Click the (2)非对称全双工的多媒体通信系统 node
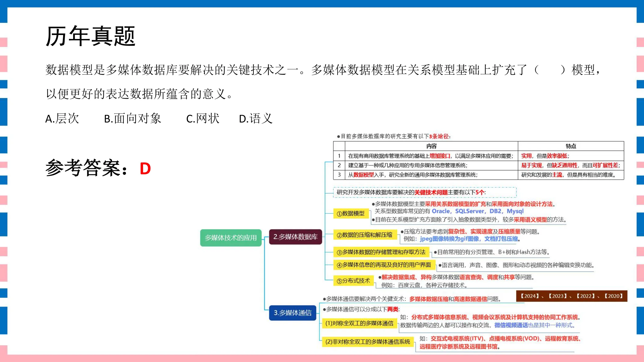 tap(368, 342)
